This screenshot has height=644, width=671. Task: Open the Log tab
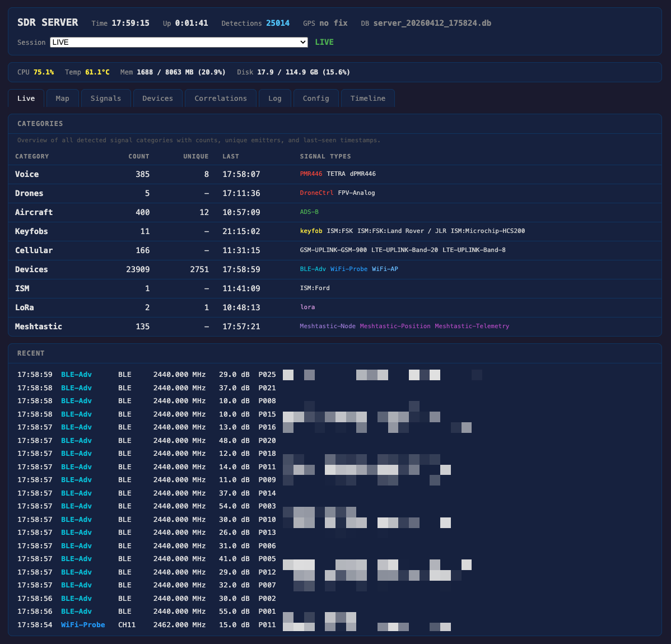tap(275, 99)
